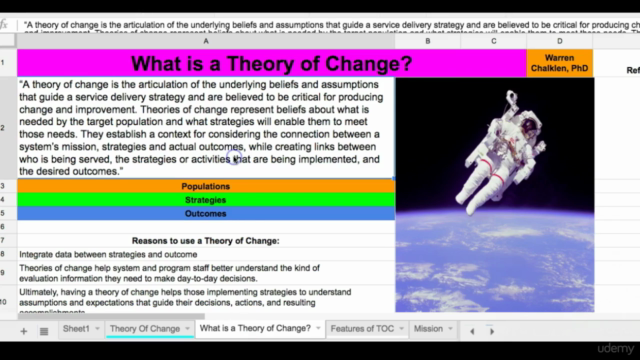Select the 'Ultimately, having a theory of change' cell
This screenshot has height=360, width=640.
point(206,299)
